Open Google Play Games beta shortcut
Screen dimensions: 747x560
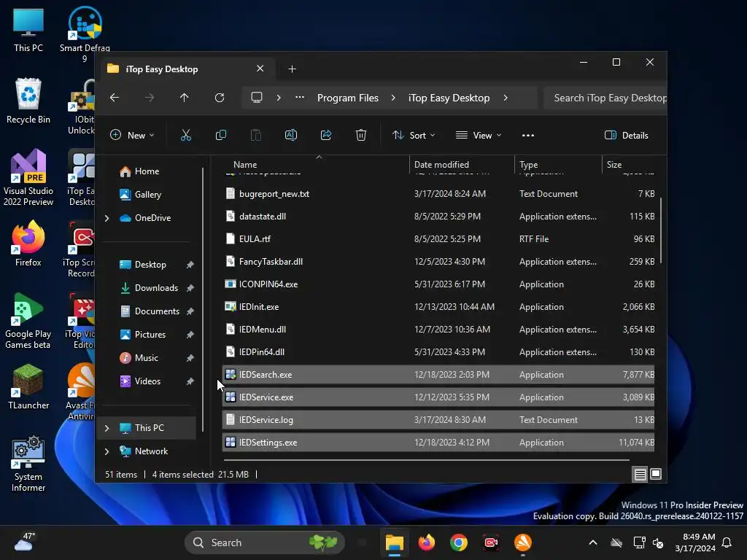point(28,321)
